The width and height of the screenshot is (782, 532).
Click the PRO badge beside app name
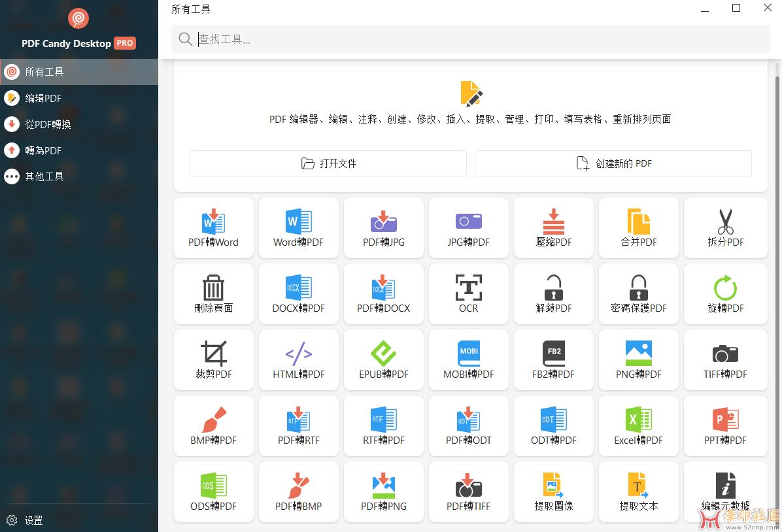tap(125, 43)
